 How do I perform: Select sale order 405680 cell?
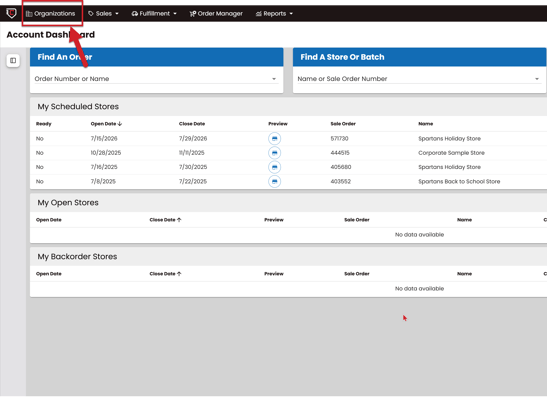click(341, 167)
